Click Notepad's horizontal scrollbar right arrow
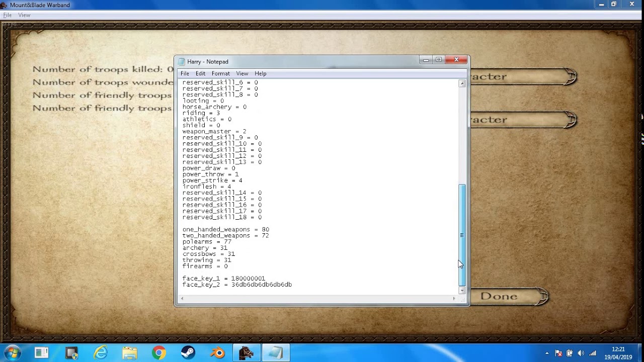The height and width of the screenshot is (362, 644). pos(454,299)
